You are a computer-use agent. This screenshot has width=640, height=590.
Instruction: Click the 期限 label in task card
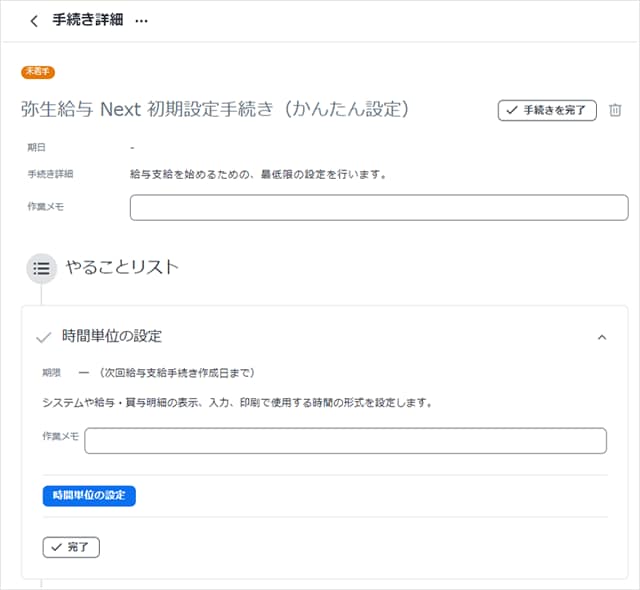pos(51,373)
